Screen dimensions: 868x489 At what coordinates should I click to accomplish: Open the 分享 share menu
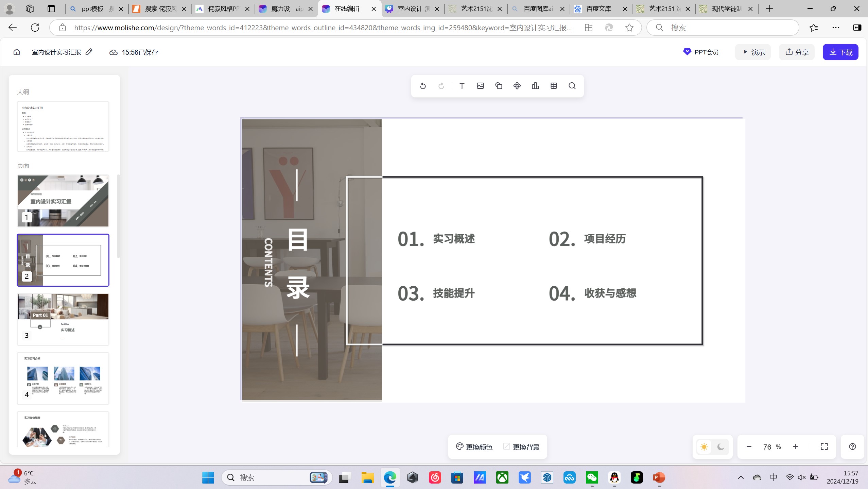point(797,52)
